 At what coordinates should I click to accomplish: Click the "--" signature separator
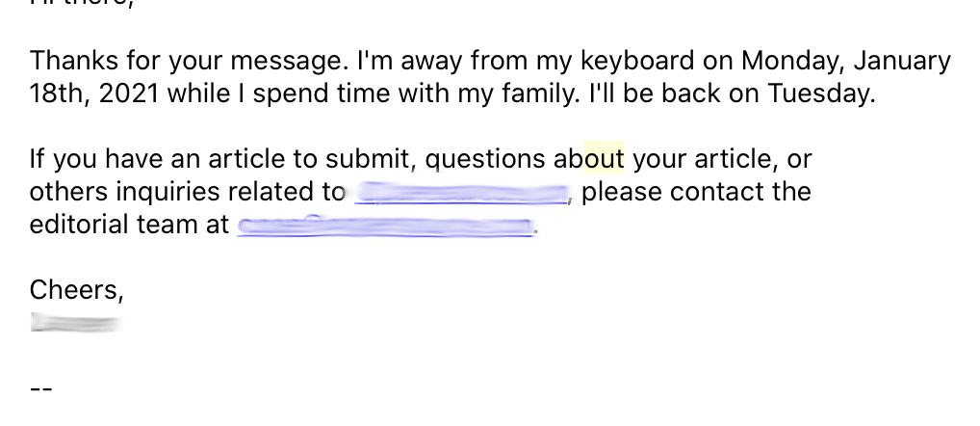[x=40, y=389]
